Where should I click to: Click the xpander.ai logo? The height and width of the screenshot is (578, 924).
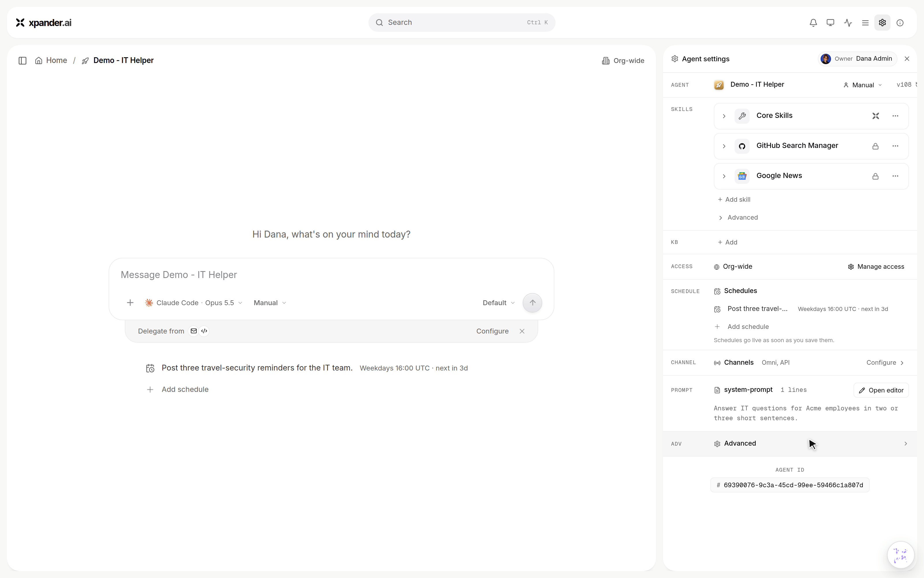coord(44,23)
